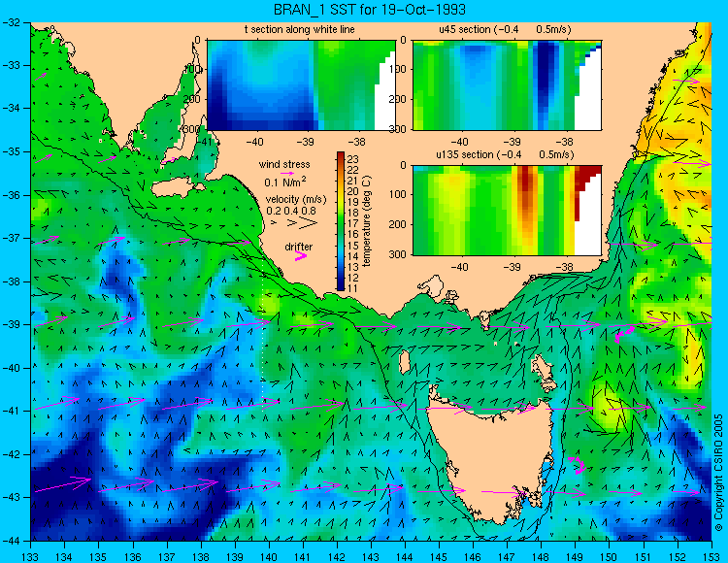Click colorbar tick value 20
This screenshot has height=563, width=728.
pos(352,191)
